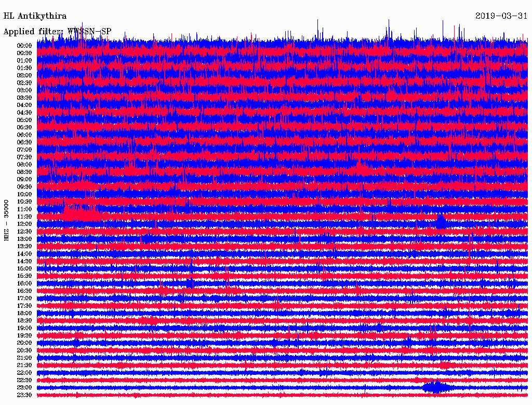
Task: Click the 04:00 time label
Action: [24, 105]
